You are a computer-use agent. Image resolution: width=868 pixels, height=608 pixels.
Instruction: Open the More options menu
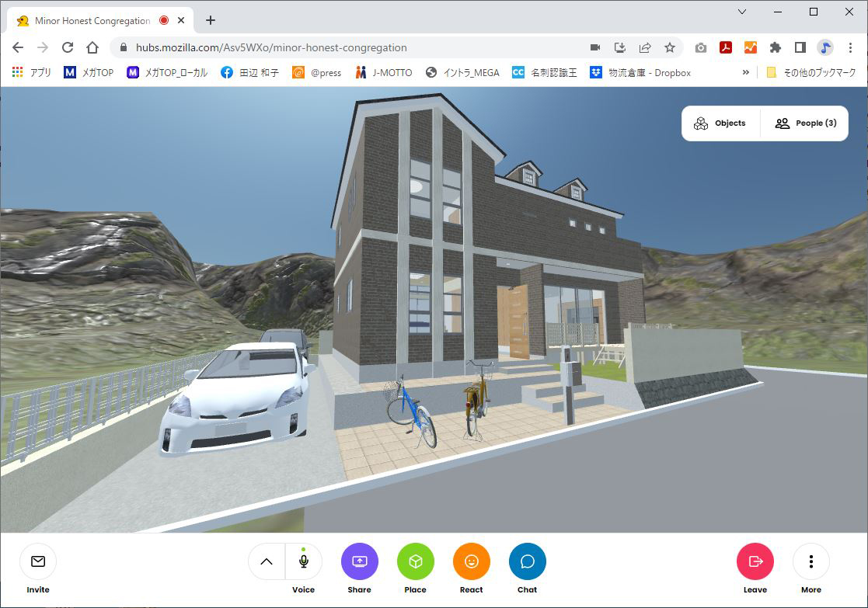[810, 561]
